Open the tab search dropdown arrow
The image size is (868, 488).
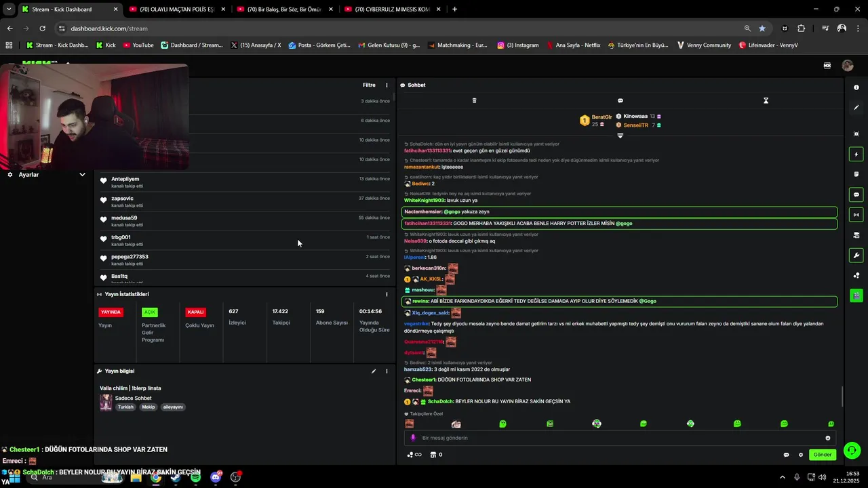tap(8, 9)
